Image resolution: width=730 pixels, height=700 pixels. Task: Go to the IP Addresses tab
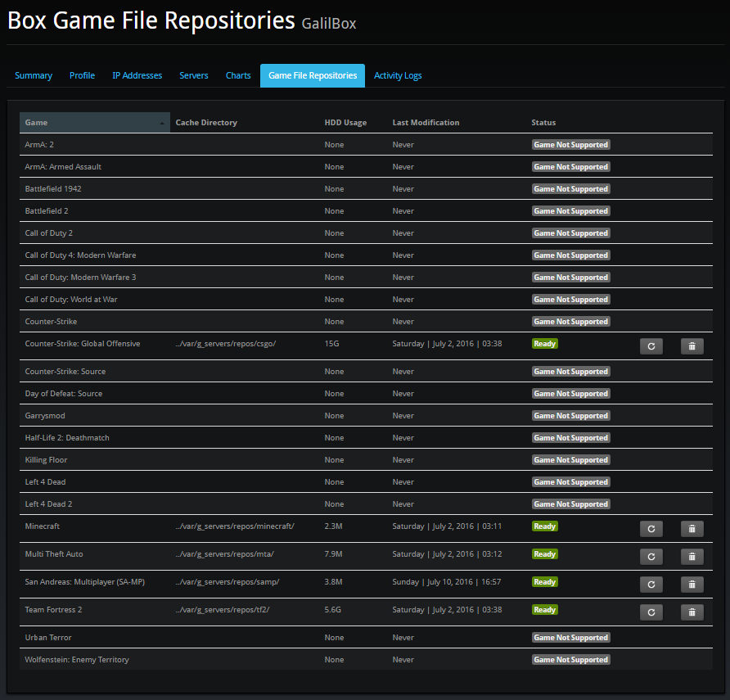pyautogui.click(x=137, y=75)
